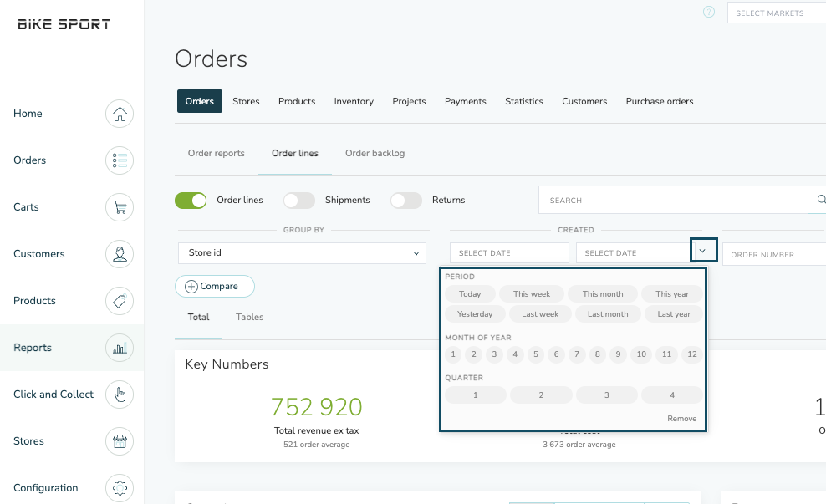Open the Store id group by dropdown
826x504 pixels.
click(302, 253)
